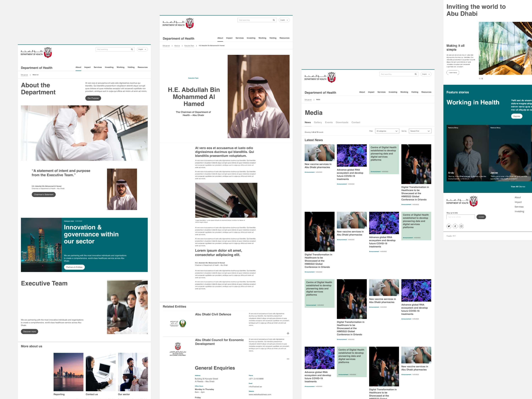Click Doh.gov.ae breadcrumb on About page

click(x=24, y=75)
